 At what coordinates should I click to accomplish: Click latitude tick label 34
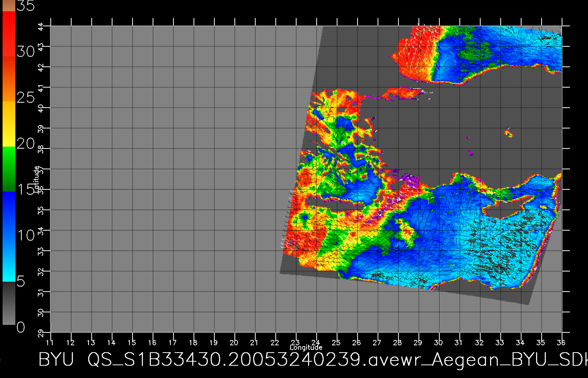[x=41, y=231]
